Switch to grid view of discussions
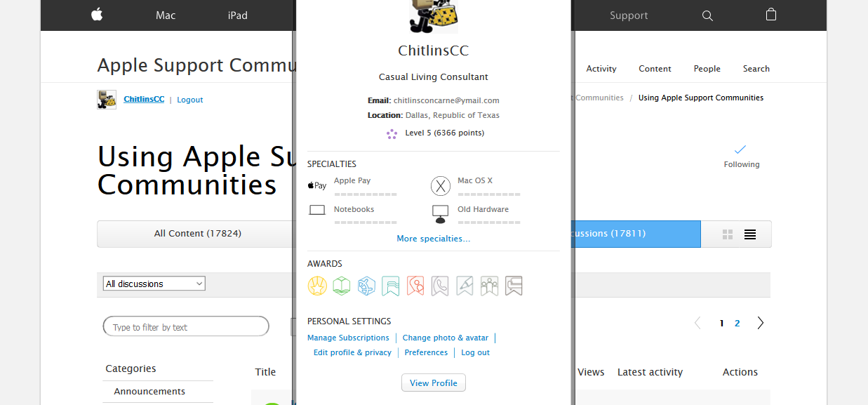The image size is (868, 405). tap(728, 234)
